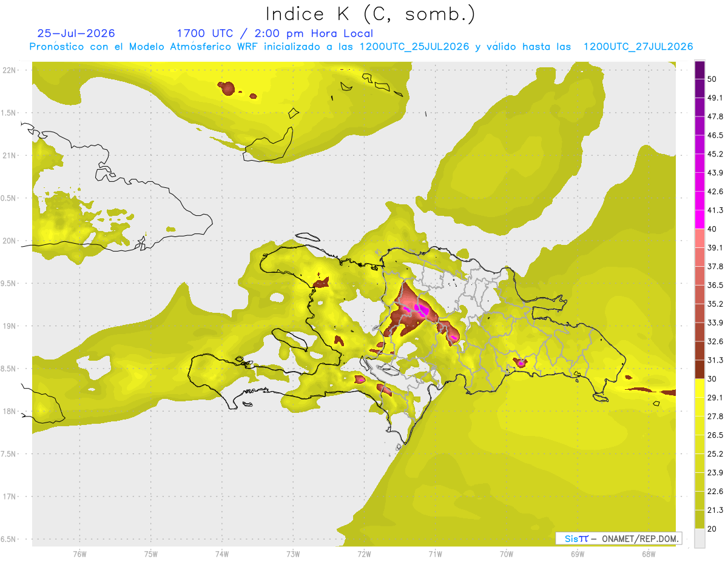Click the longitude axis label "76W"

(x=79, y=554)
